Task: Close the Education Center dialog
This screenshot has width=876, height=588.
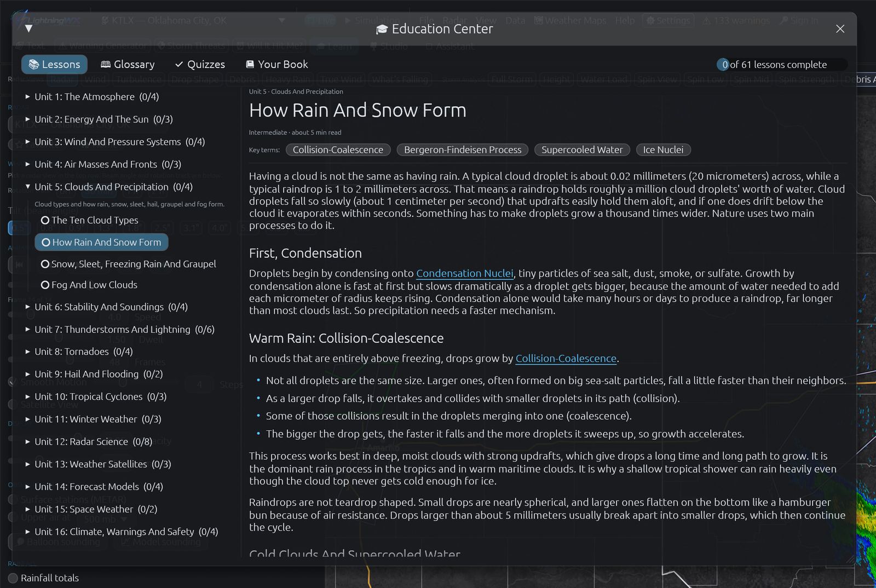Action: [x=840, y=28]
